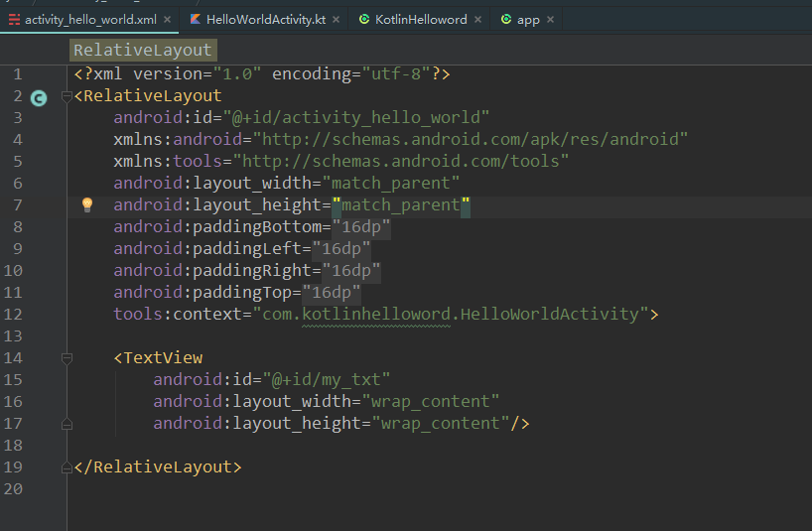Click the layout_width "wrap_content" value on line 16
The width and height of the screenshot is (812, 531).
pos(431,402)
